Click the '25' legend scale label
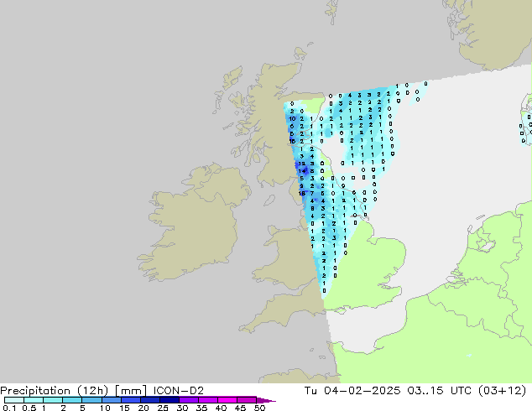 163,408
